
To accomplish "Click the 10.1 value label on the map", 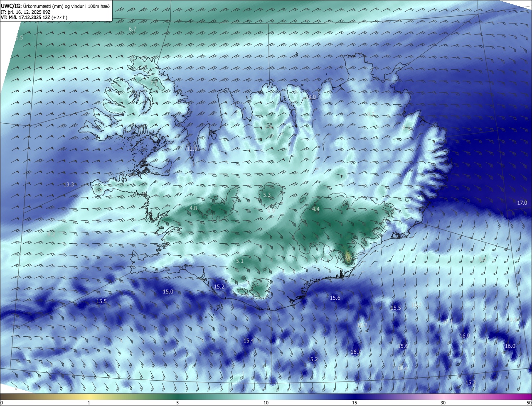I will click(448, 321).
